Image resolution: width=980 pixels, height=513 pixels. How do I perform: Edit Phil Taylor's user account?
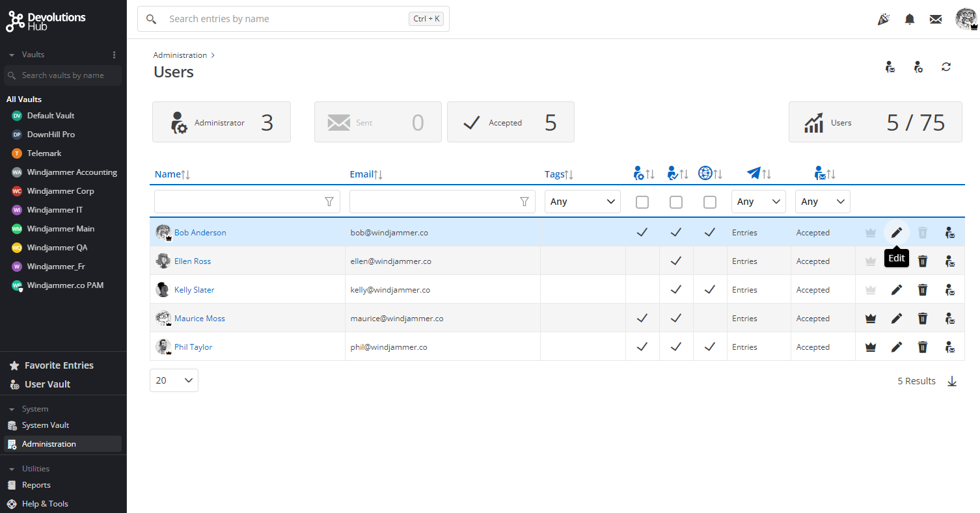tap(897, 347)
